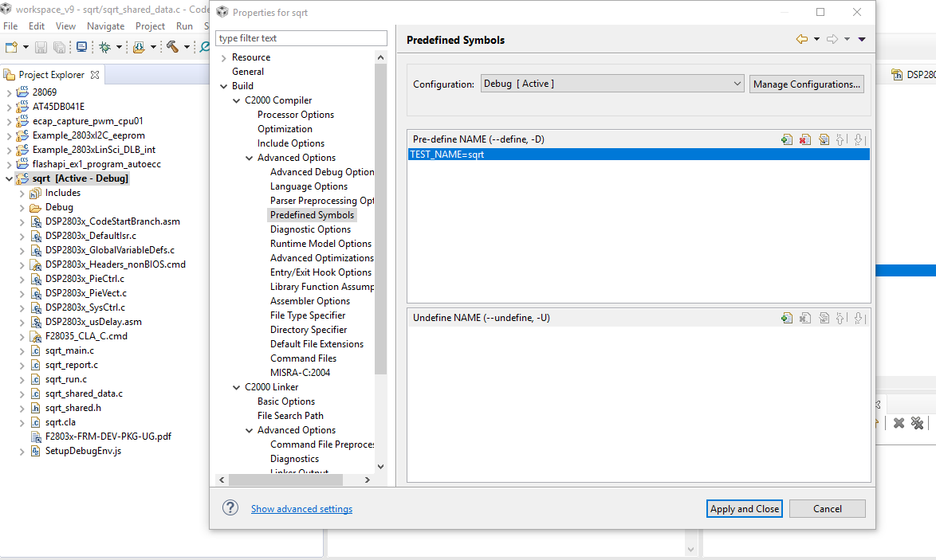Collapse the sqrt project node

point(9,179)
